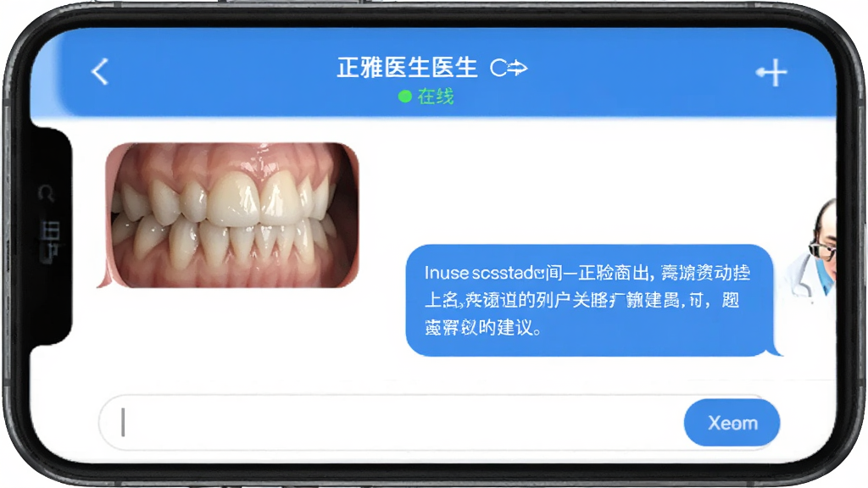Tap the doctor's blue reply message bubble
This screenshot has width=868, height=488.
[x=590, y=301]
